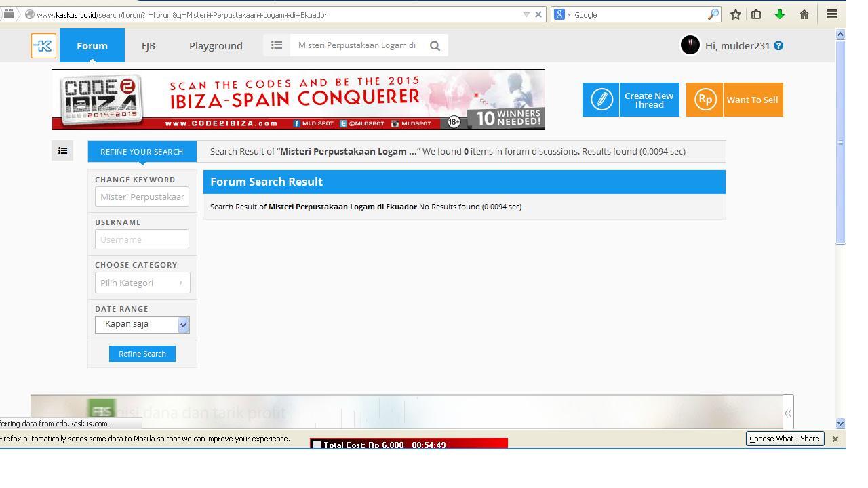Click the pencil icon on Create New Thread
Viewport: 868px width, 488px height.
click(601, 100)
